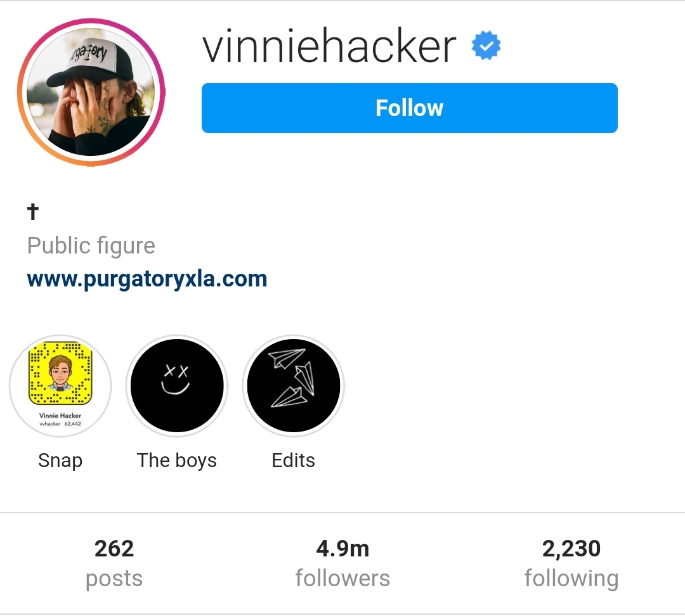Screen dimensions: 685x616
Task: Open the paper planes highlight cover
Action: point(294,386)
